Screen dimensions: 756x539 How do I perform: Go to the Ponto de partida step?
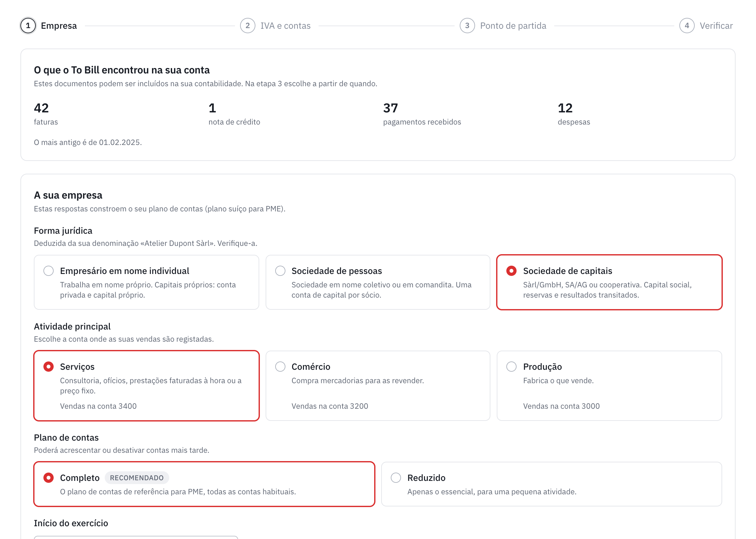(513, 26)
